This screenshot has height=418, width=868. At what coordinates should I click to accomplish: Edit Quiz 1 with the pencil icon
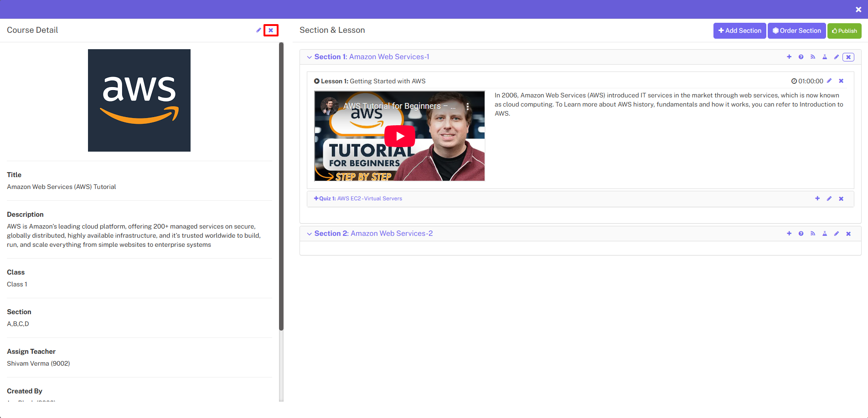pos(829,198)
